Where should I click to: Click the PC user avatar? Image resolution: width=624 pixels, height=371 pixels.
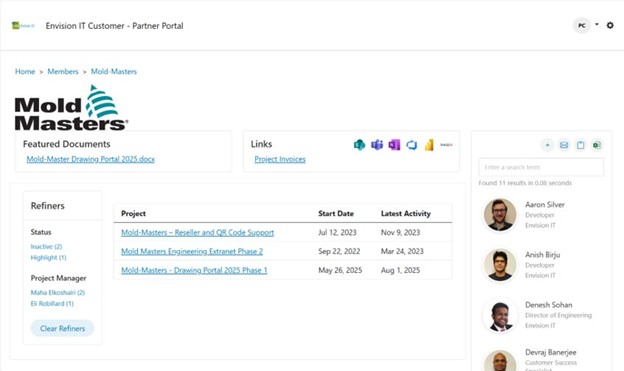(x=581, y=25)
